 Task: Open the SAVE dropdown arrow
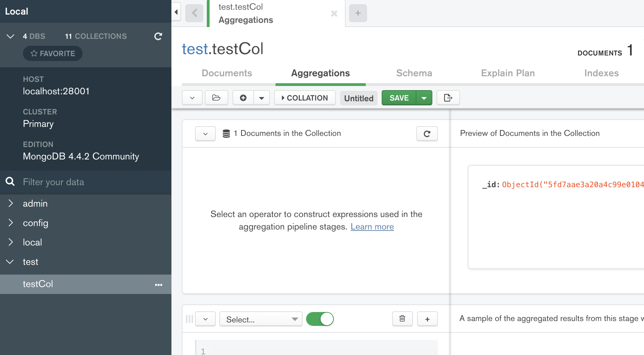coord(424,98)
